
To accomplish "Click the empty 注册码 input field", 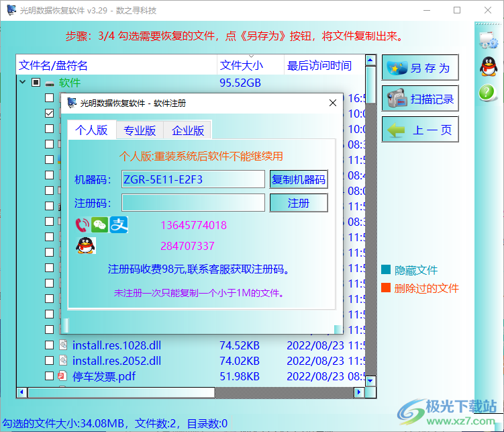I will click(x=193, y=203).
